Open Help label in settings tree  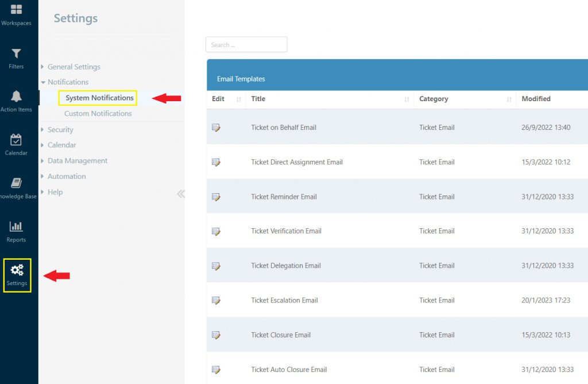click(x=55, y=192)
